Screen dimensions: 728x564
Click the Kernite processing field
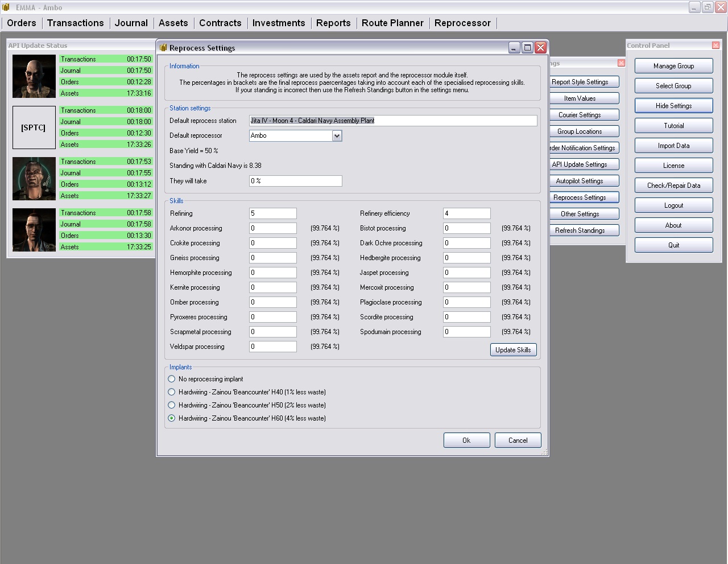click(x=273, y=287)
